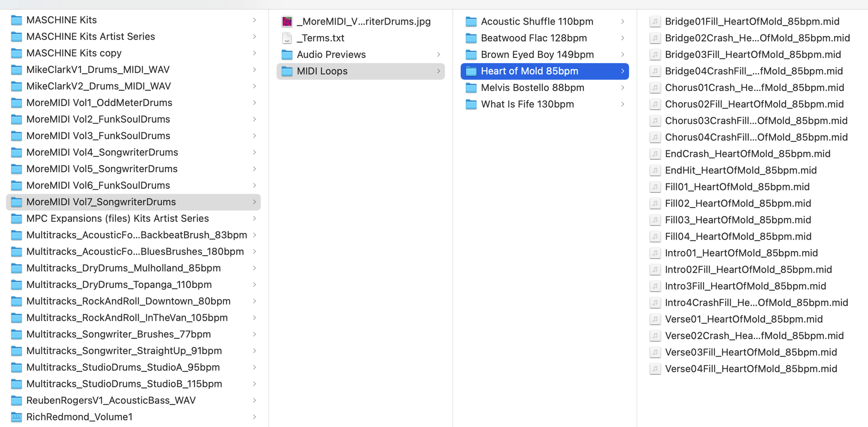Click the JPG image file icon for _MoreMIDI
868x427 pixels.
click(x=287, y=21)
